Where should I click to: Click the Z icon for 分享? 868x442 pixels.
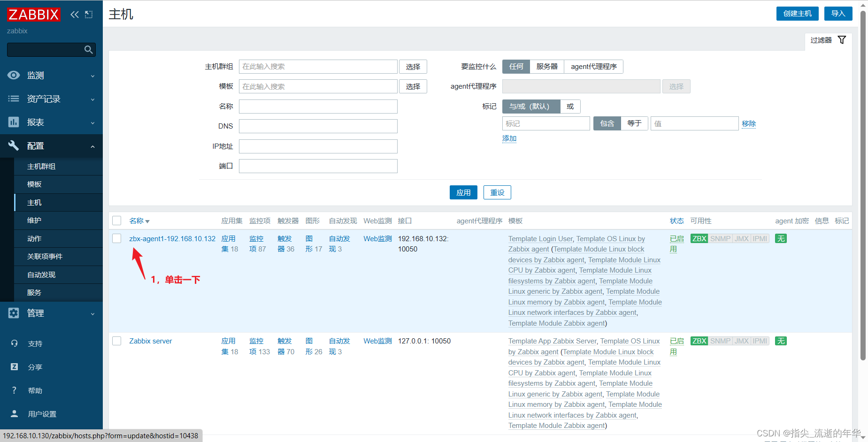click(x=14, y=367)
